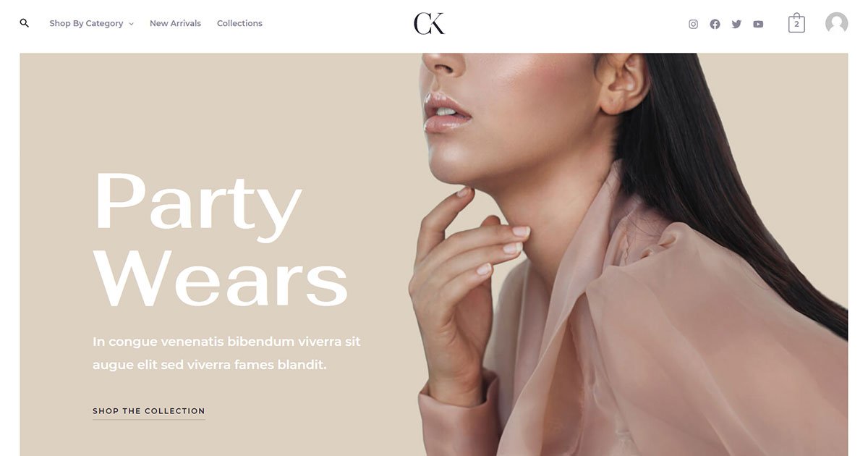Image resolution: width=868 pixels, height=456 pixels.
Task: Click the Shop The Collection link
Action: pos(149,411)
